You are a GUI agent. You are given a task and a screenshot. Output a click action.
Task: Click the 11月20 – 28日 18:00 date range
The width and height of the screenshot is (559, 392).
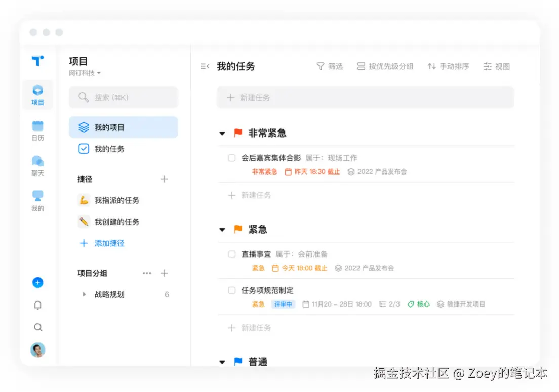coord(337,304)
